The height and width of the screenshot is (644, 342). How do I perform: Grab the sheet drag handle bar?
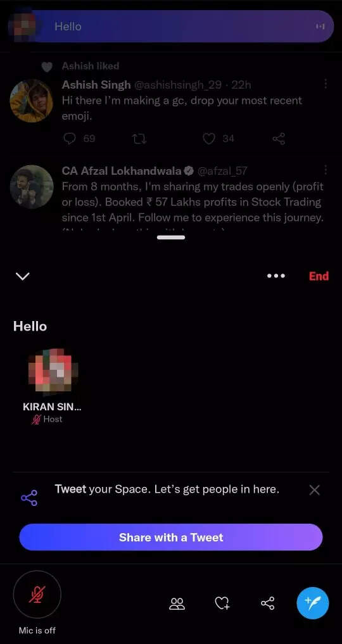click(171, 237)
